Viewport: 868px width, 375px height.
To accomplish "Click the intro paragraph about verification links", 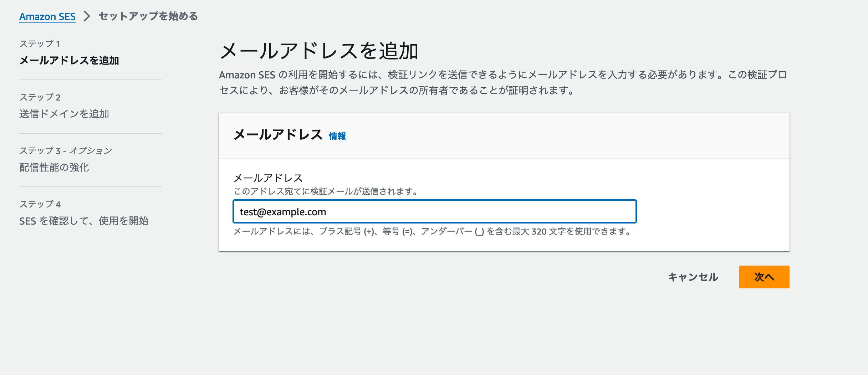I will 499,82.
